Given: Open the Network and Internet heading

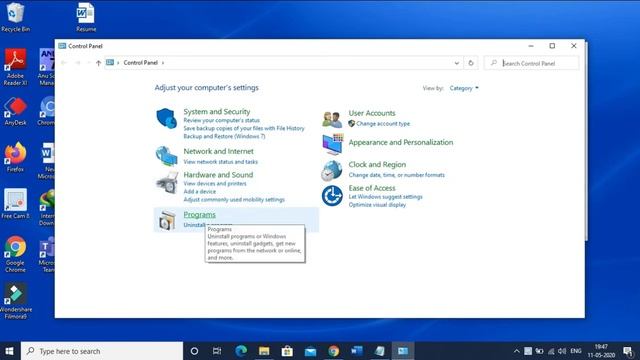Looking at the screenshot, I should tap(218, 151).
